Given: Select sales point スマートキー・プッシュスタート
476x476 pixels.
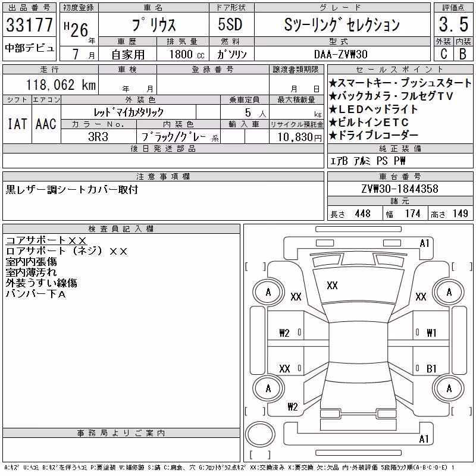Looking at the screenshot, I should (x=400, y=83).
